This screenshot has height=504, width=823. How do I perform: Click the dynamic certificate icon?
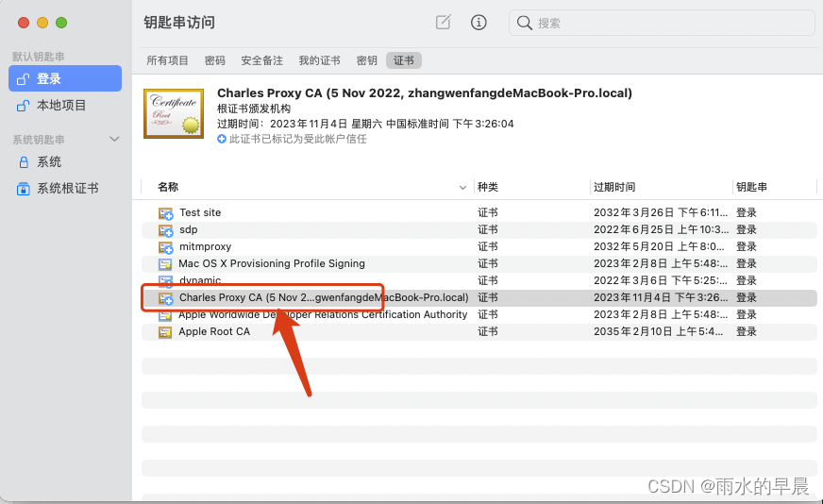(x=165, y=281)
